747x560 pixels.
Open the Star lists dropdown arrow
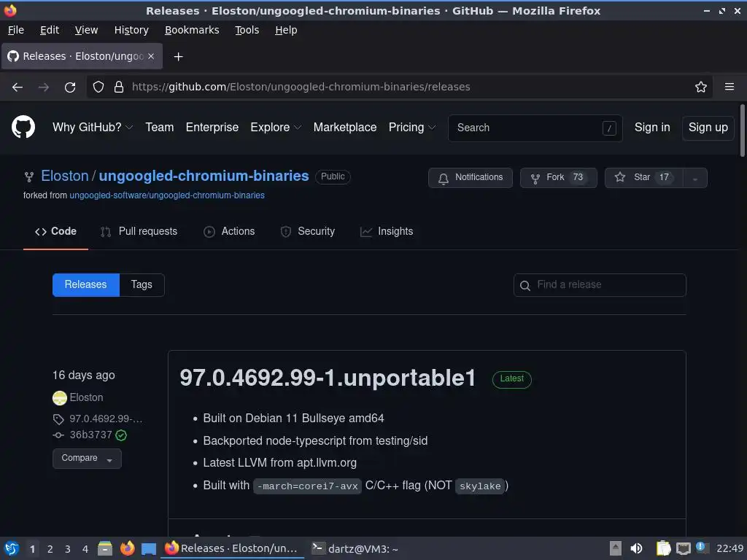coord(695,178)
